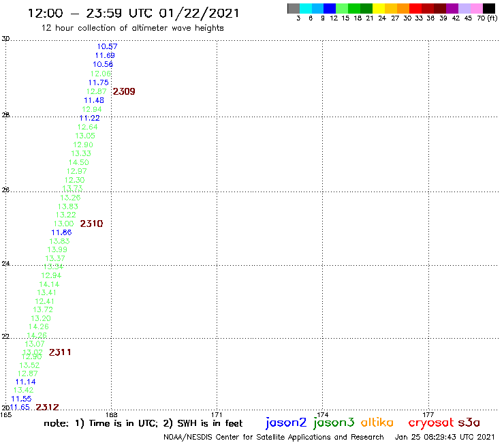Click the subtitle '12 hour collection of altimeter wave heights'
Viewport: 504px width, 443px height.
pyautogui.click(x=132, y=28)
